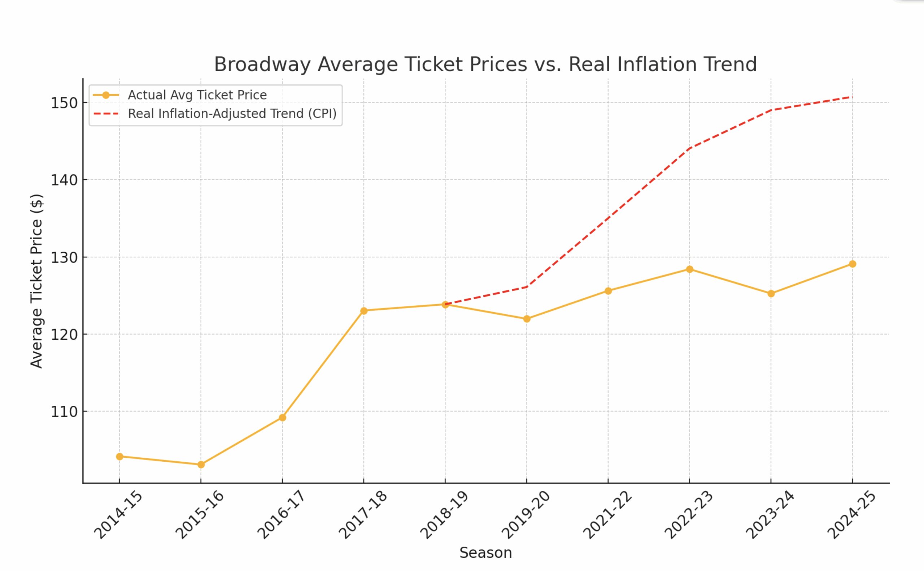Click the 2019-20 actual price data point
The height and width of the screenshot is (571, 924).
pos(527,319)
